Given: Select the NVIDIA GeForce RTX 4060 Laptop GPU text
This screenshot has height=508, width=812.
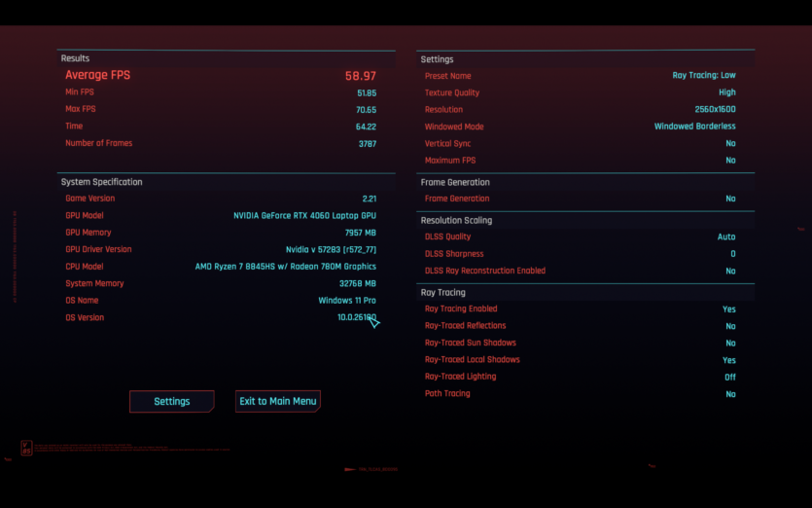Looking at the screenshot, I should (304, 216).
